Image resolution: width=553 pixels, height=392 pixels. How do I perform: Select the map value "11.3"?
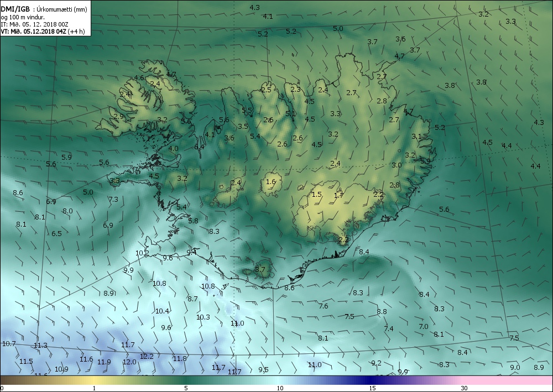tap(40, 346)
